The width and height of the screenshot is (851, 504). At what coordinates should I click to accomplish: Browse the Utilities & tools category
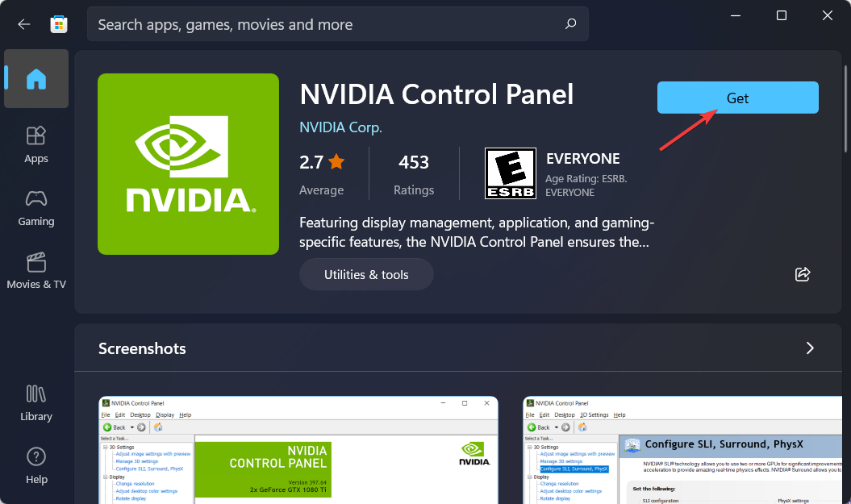point(366,274)
